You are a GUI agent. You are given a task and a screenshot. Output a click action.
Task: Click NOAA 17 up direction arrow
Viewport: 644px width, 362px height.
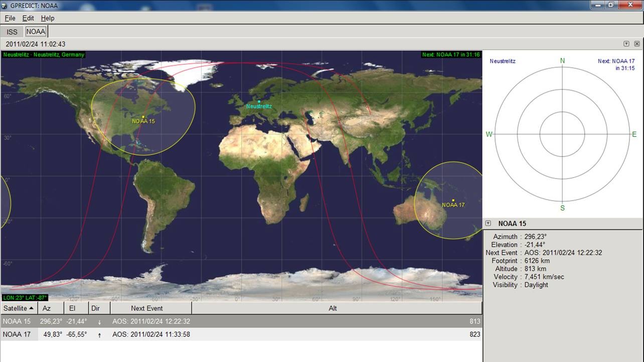click(x=99, y=335)
